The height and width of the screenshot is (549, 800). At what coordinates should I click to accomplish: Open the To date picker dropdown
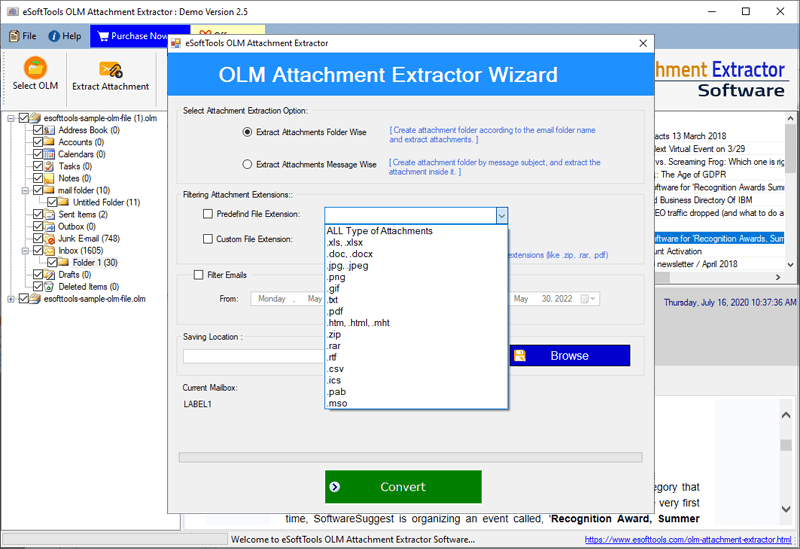click(588, 298)
